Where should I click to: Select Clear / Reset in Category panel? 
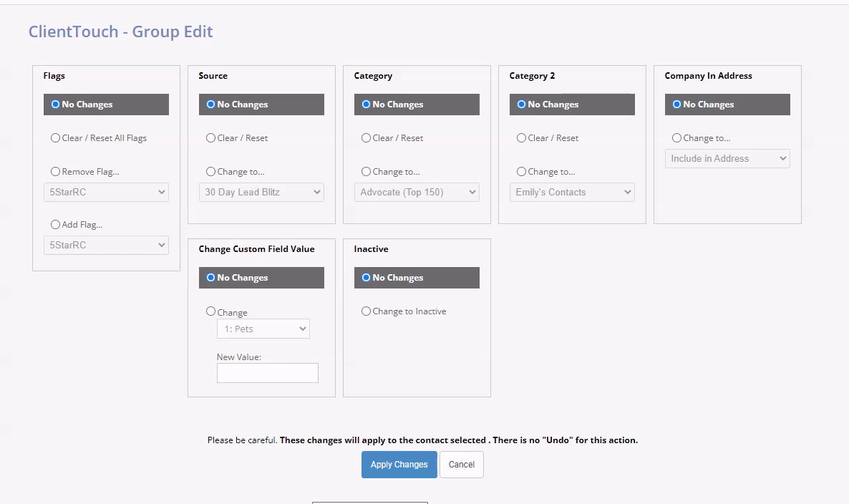(x=366, y=138)
